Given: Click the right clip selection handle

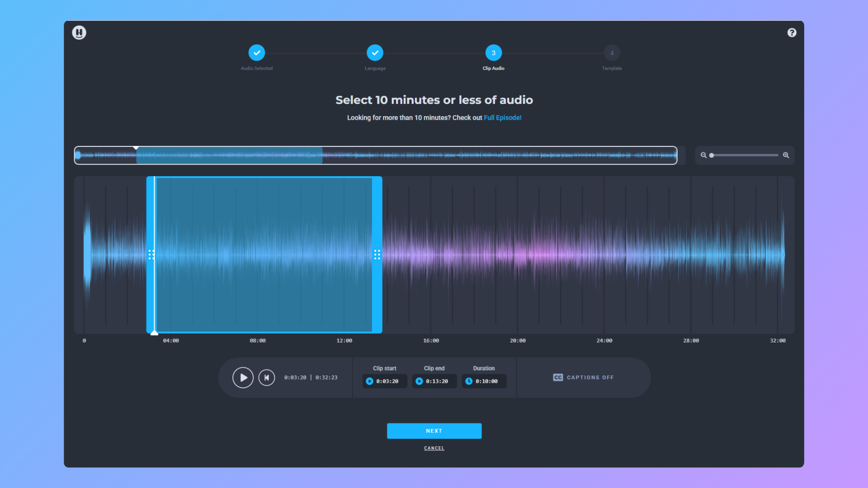Looking at the screenshot, I should click(377, 255).
